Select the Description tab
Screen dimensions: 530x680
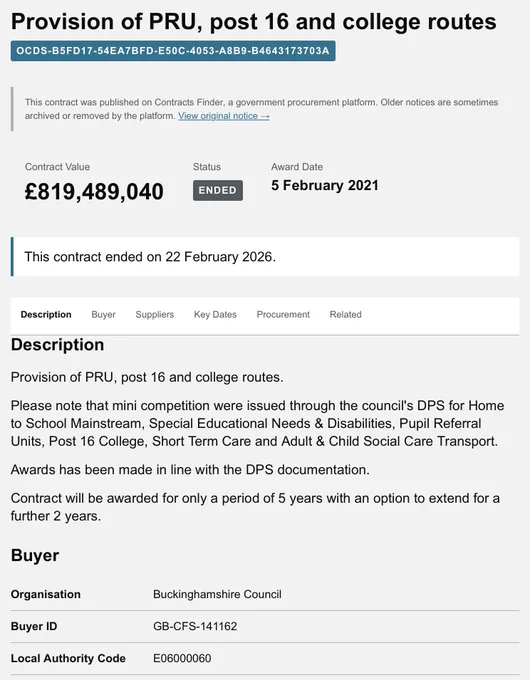coord(46,314)
